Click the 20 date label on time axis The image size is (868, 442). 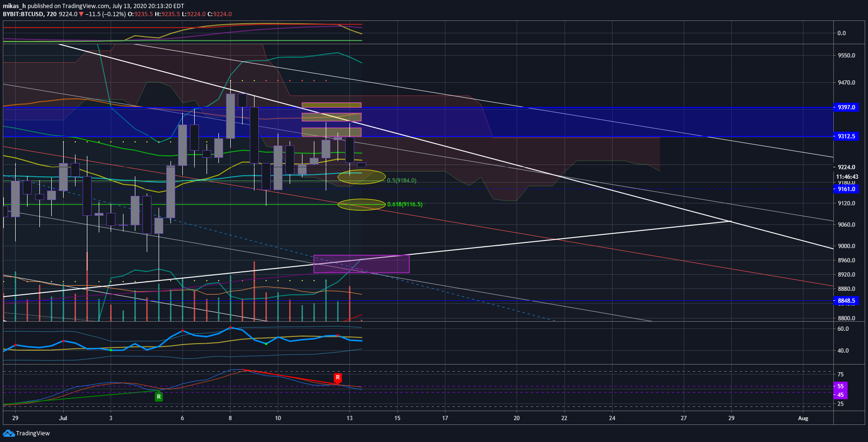pyautogui.click(x=517, y=418)
